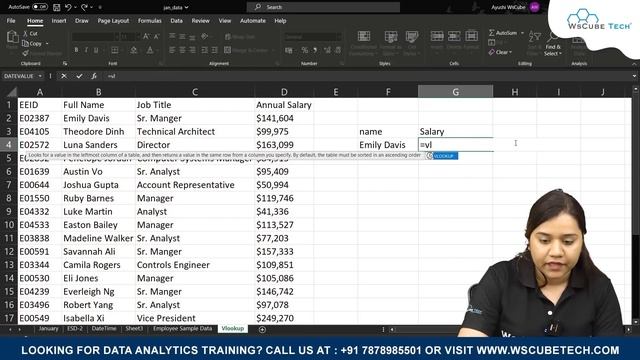Click the cell containing Emily Davis in column F
Viewport: 640px width, 360px height.
click(x=388, y=145)
